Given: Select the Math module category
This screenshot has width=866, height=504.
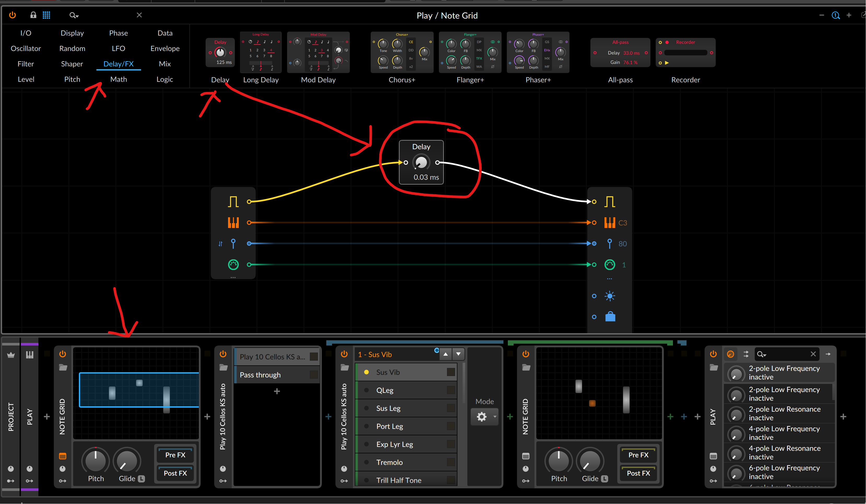Looking at the screenshot, I should pos(119,79).
